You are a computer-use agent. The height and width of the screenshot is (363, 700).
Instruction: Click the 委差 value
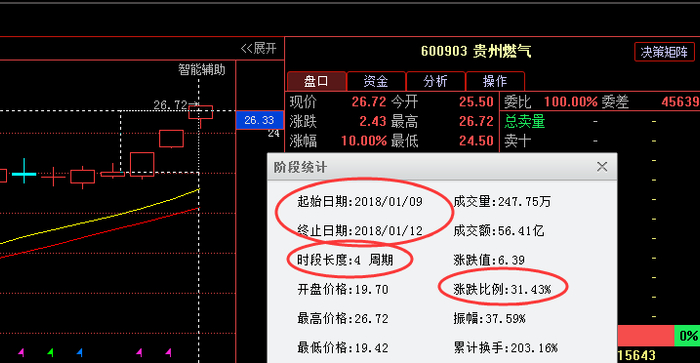coord(680,102)
